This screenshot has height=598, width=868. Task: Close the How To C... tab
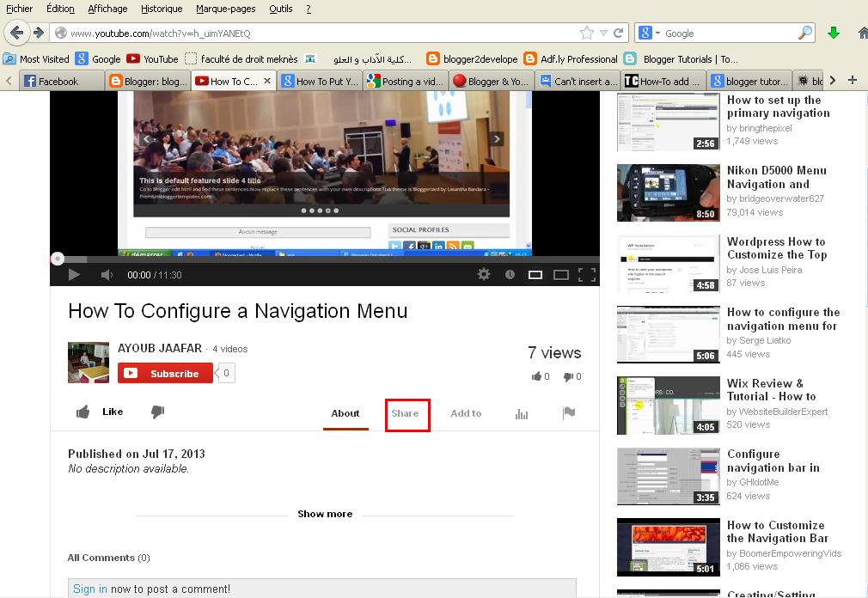[266, 81]
